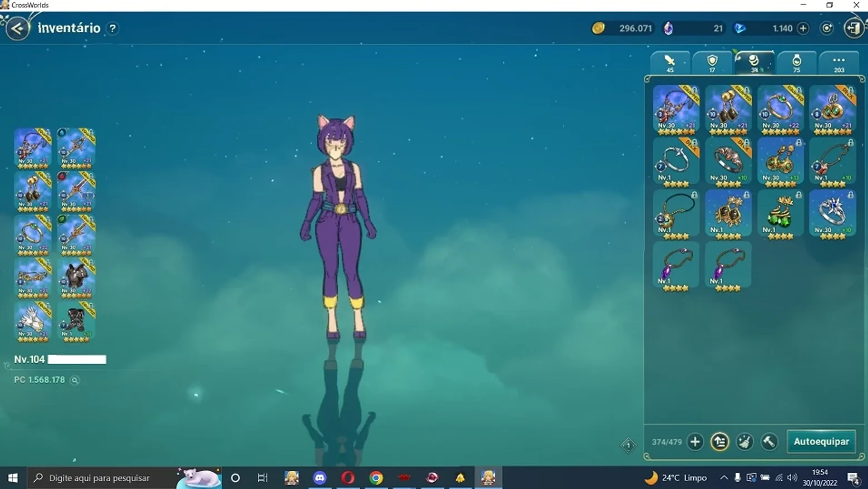
Task: Open the potion tab showing 75
Action: 797,62
